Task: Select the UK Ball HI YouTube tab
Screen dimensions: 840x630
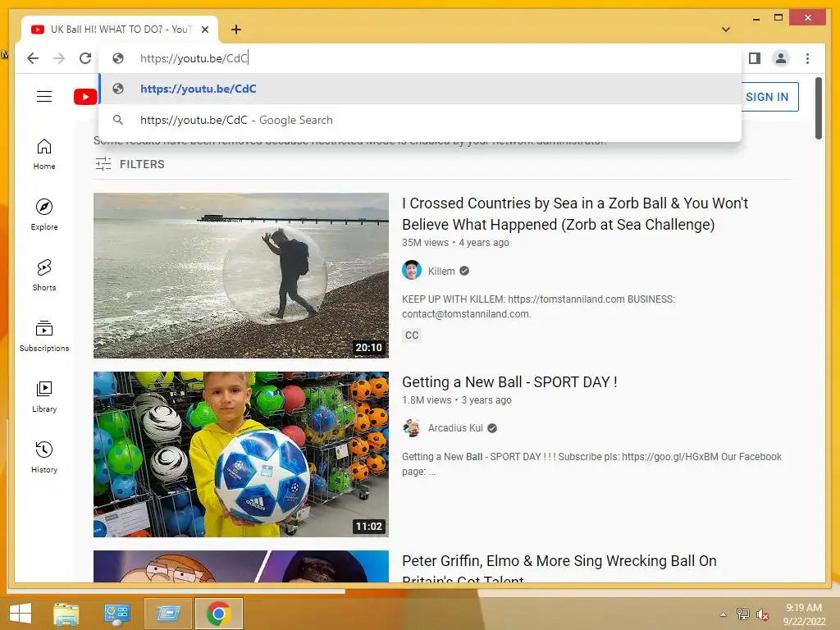Action: (x=120, y=30)
